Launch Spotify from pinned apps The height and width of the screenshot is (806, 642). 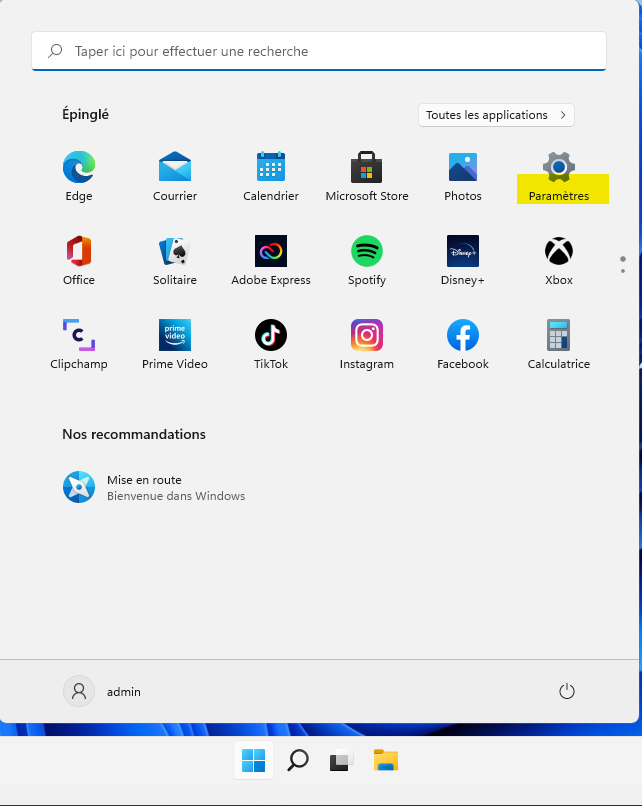(367, 260)
